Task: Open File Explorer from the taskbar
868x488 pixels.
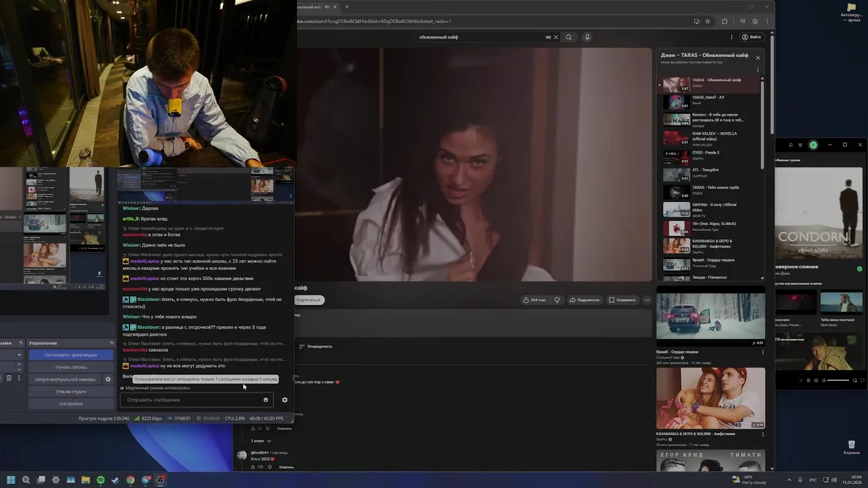Action: pyautogui.click(x=85, y=480)
